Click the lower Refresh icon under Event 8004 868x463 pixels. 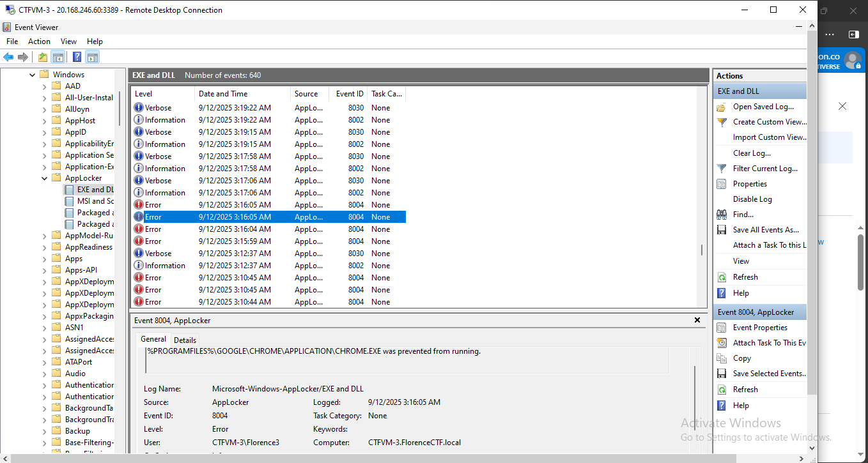(722, 390)
